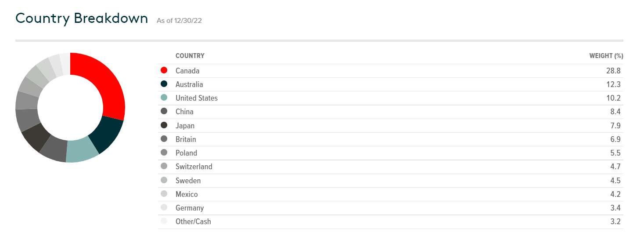The width and height of the screenshot is (644, 236).
Task: Click the Sweden legend dot
Action: 164,180
